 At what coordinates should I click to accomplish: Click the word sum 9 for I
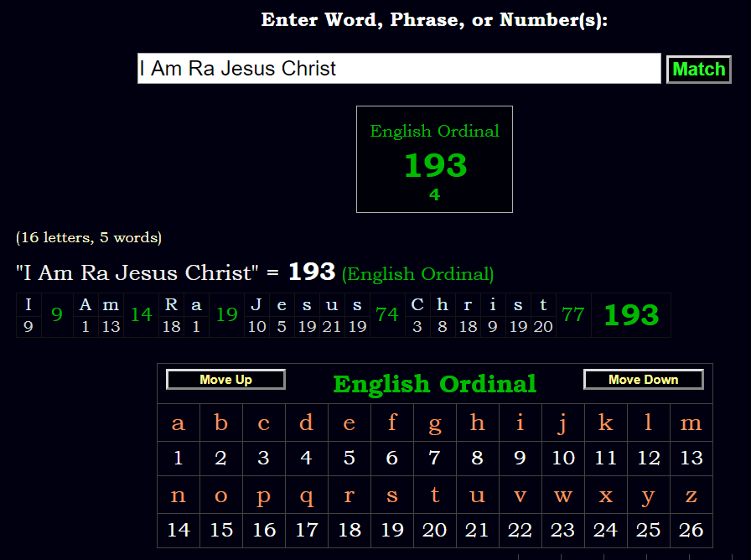[56, 315]
